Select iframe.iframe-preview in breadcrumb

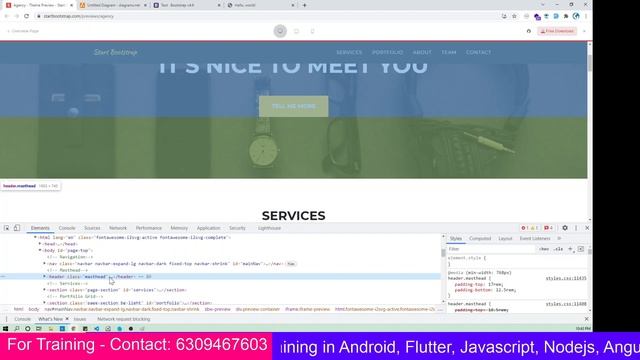coord(307,309)
